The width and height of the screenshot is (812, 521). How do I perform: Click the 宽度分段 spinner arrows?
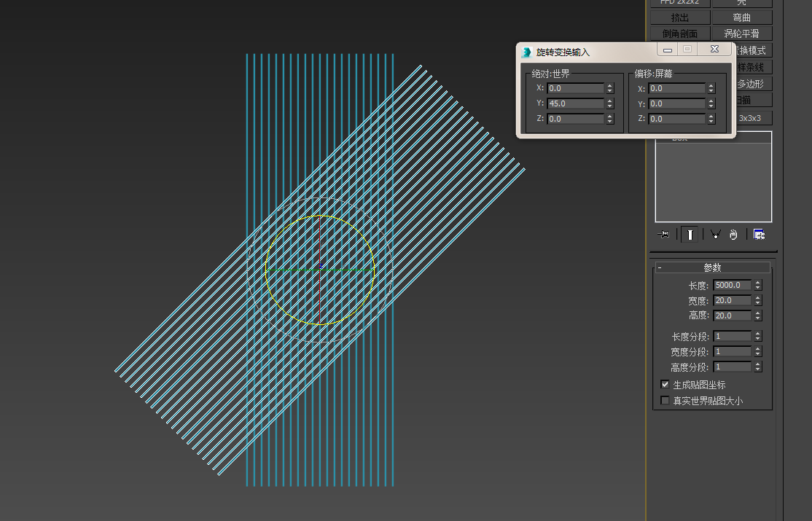pos(758,351)
